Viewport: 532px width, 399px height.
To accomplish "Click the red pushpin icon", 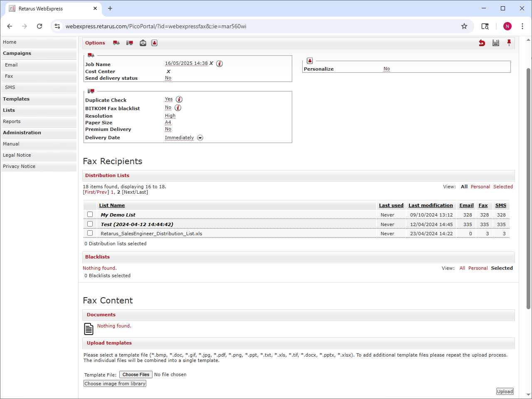I will coord(509,43).
